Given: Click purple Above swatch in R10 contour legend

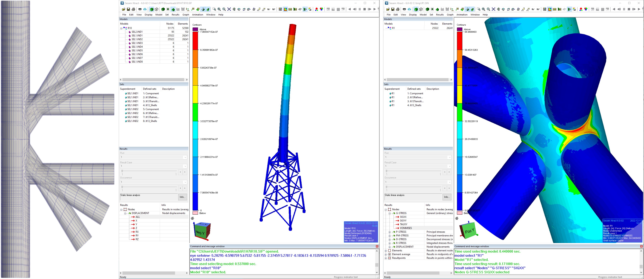Looking at the screenshot, I should [x=195, y=29].
